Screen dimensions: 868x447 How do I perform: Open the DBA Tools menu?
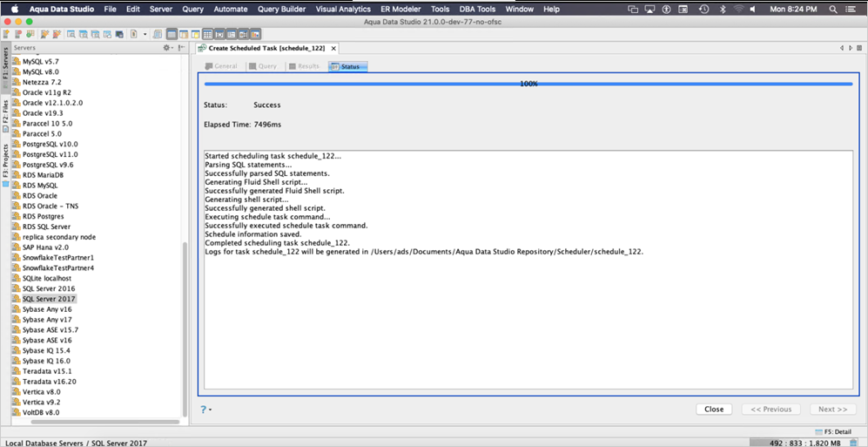477,9
